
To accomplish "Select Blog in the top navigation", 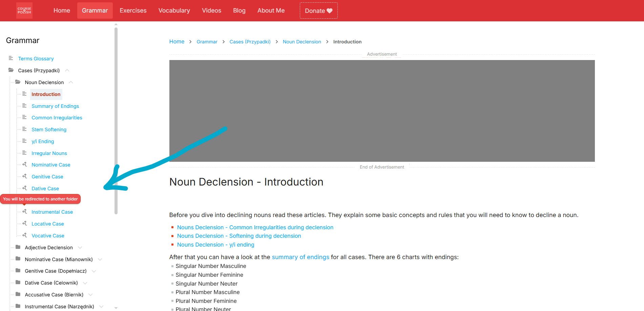I will [x=239, y=11].
